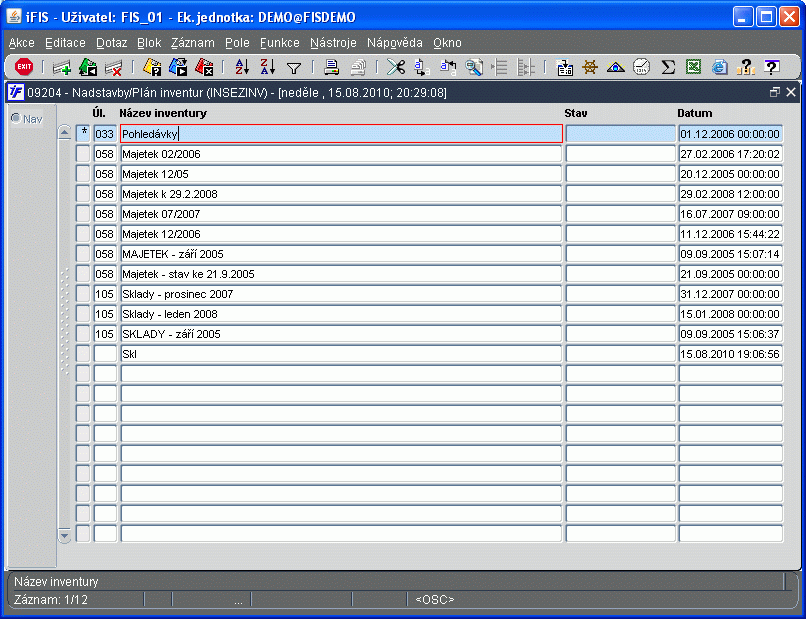This screenshot has height=619, width=806.
Task: Click the round clock gauge icon
Action: (641, 67)
